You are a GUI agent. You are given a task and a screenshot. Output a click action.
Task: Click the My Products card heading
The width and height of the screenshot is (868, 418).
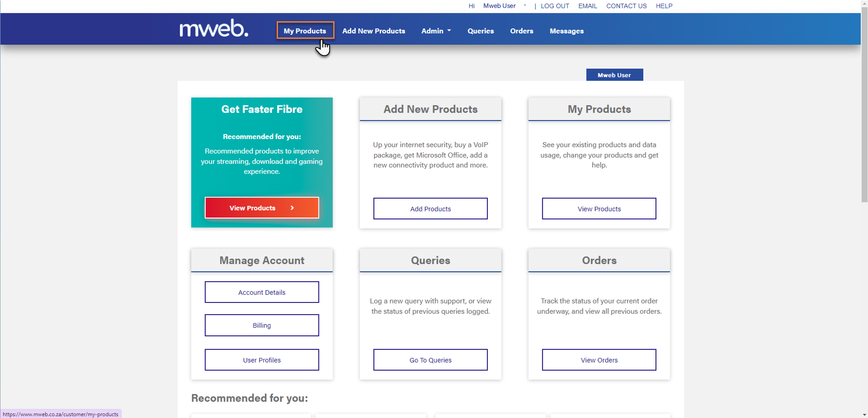(599, 109)
